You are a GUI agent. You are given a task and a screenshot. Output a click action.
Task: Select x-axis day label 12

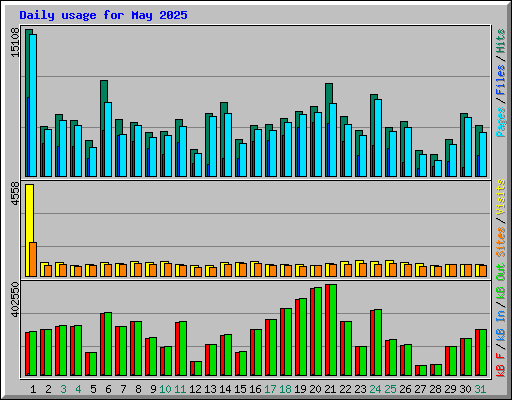[x=195, y=389]
